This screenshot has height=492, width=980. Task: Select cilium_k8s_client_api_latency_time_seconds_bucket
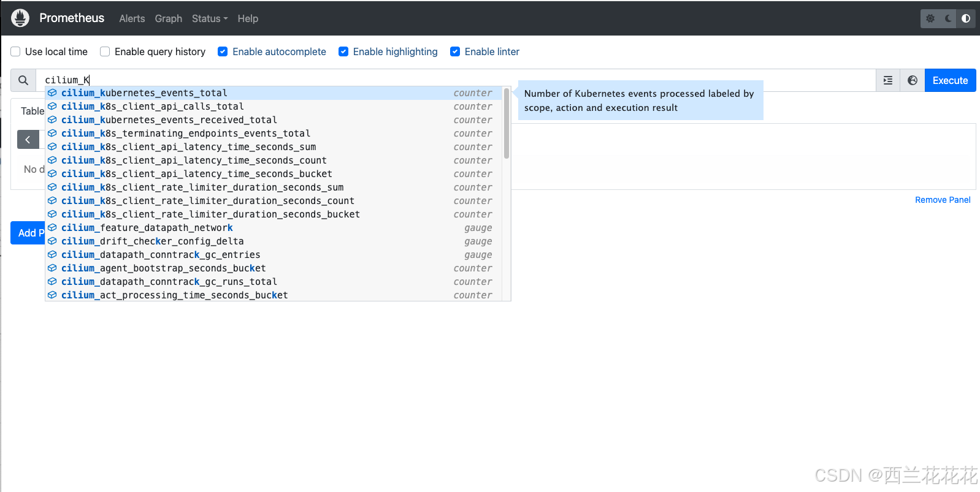tap(274, 174)
